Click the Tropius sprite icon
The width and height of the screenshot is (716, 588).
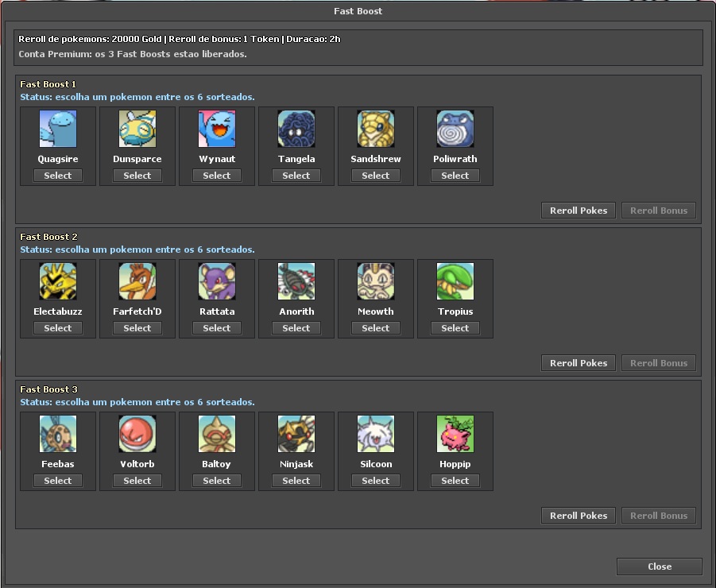coord(455,280)
